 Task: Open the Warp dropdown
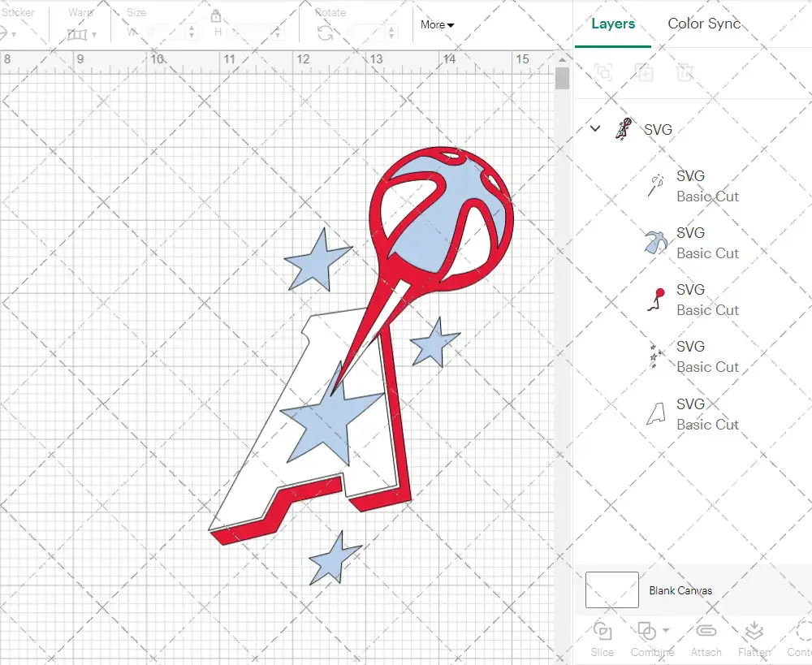click(x=82, y=34)
